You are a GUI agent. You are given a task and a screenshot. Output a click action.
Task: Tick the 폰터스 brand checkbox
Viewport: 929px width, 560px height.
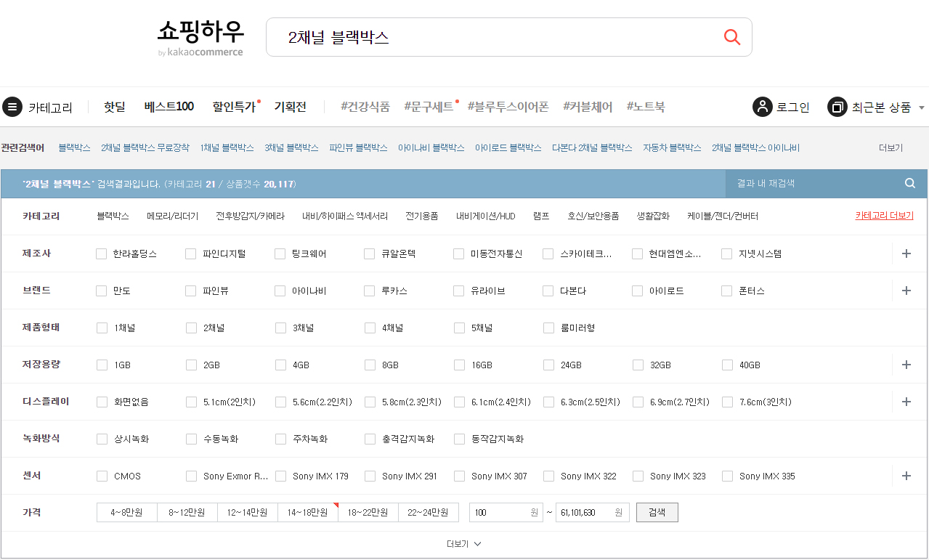[727, 291]
